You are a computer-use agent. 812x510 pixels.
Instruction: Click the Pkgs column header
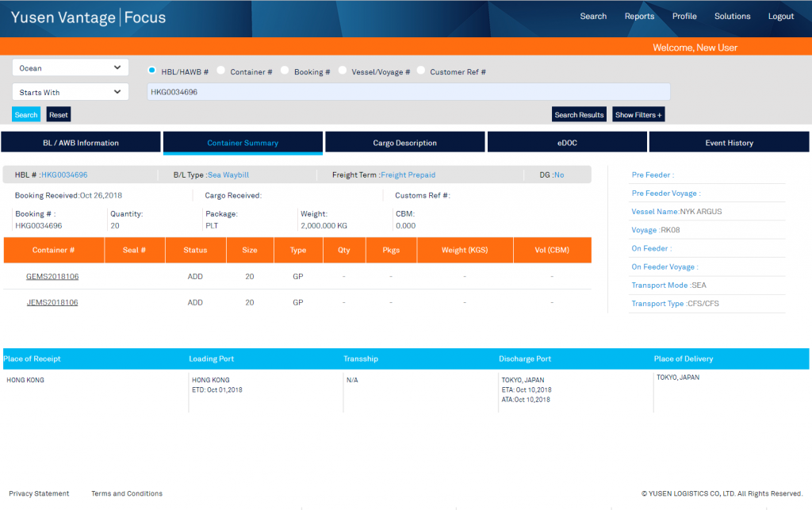pyautogui.click(x=391, y=250)
